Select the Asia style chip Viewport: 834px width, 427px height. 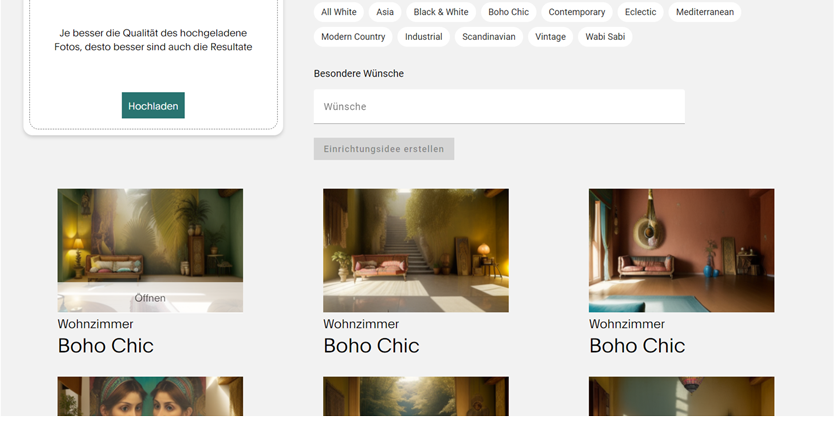(384, 12)
